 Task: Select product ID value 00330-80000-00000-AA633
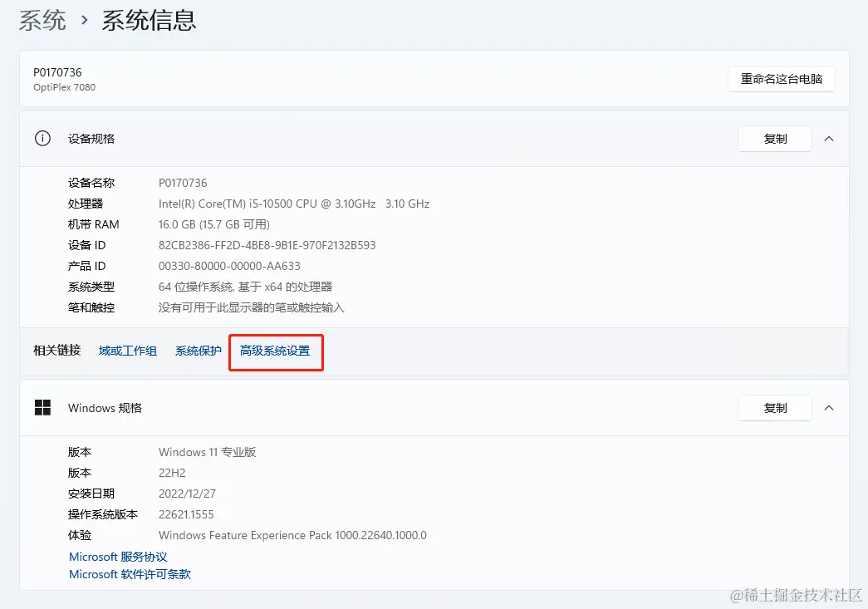(229, 267)
